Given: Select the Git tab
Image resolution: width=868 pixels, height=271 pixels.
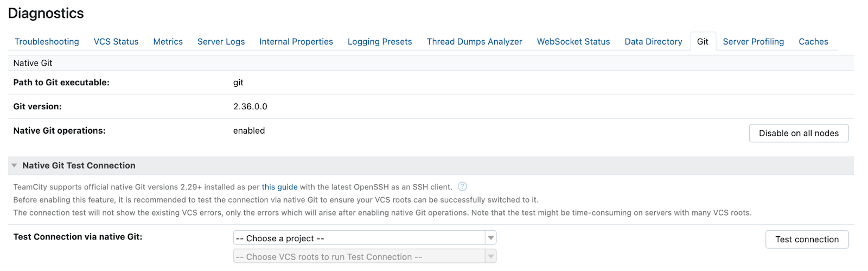Looking at the screenshot, I should point(703,41).
